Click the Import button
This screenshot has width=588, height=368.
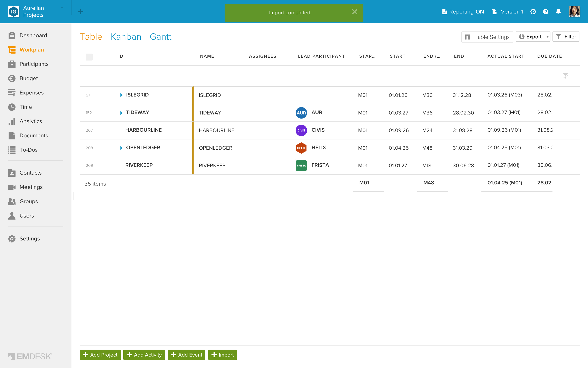222,355
